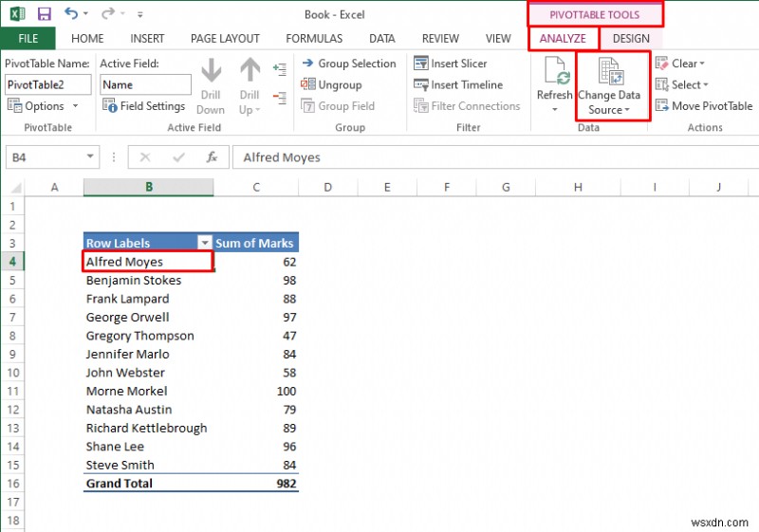
Task: Select column H header
Action: (578, 187)
